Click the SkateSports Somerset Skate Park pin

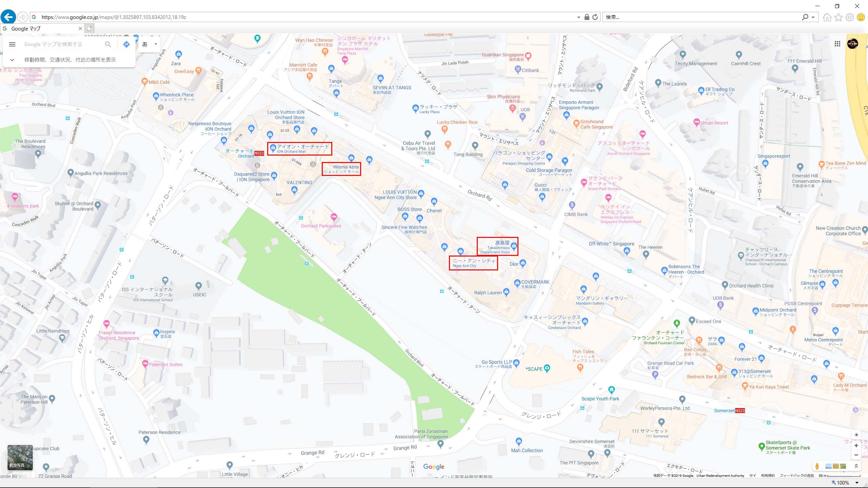tap(762, 446)
